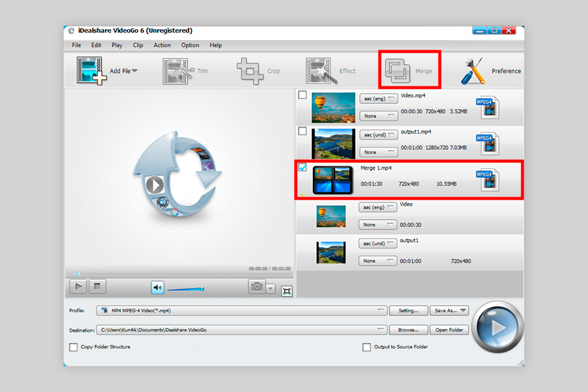Mute the preview with the speaker icon
Viewport: 588px width, 392px height.
(157, 287)
